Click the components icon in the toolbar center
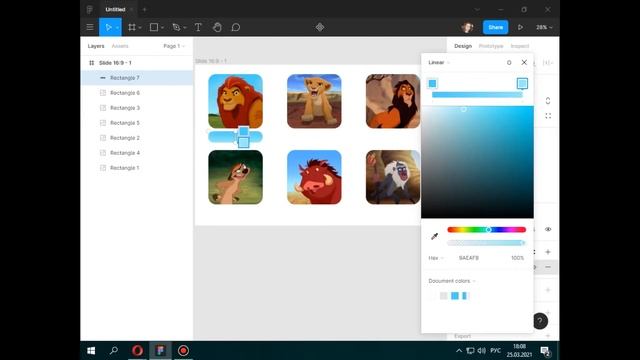The image size is (640, 360). tap(320, 27)
